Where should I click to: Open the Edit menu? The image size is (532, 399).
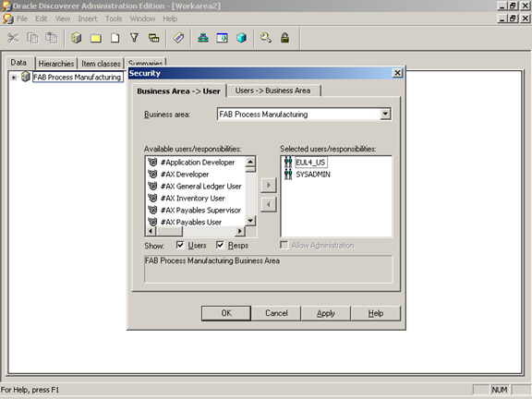pos(42,18)
